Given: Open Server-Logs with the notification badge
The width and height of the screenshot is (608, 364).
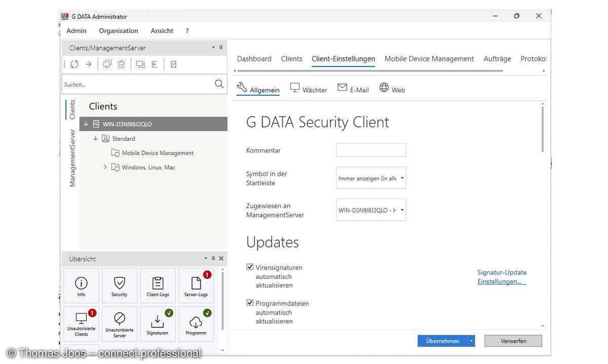Looking at the screenshot, I should [x=196, y=285].
